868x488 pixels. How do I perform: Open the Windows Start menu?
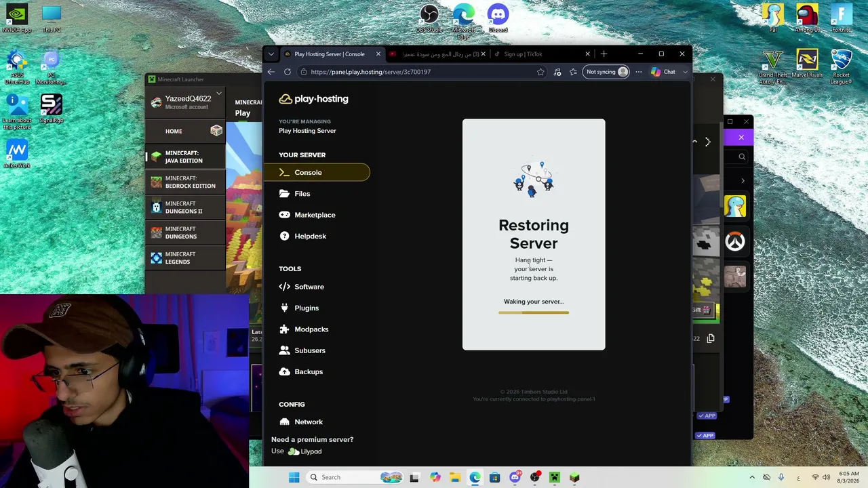click(x=294, y=477)
